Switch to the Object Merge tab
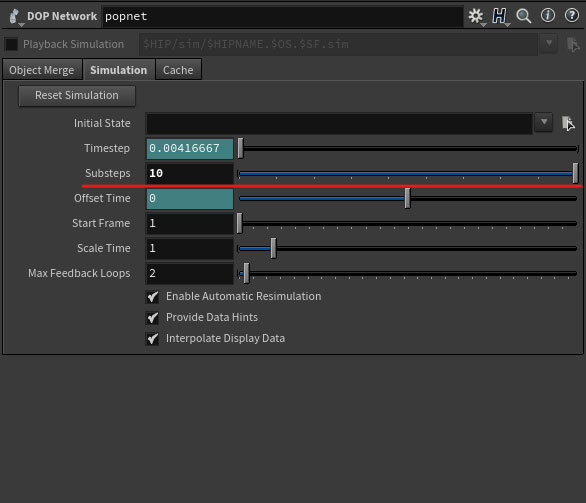Screen dimensions: 586x503 click(42, 70)
